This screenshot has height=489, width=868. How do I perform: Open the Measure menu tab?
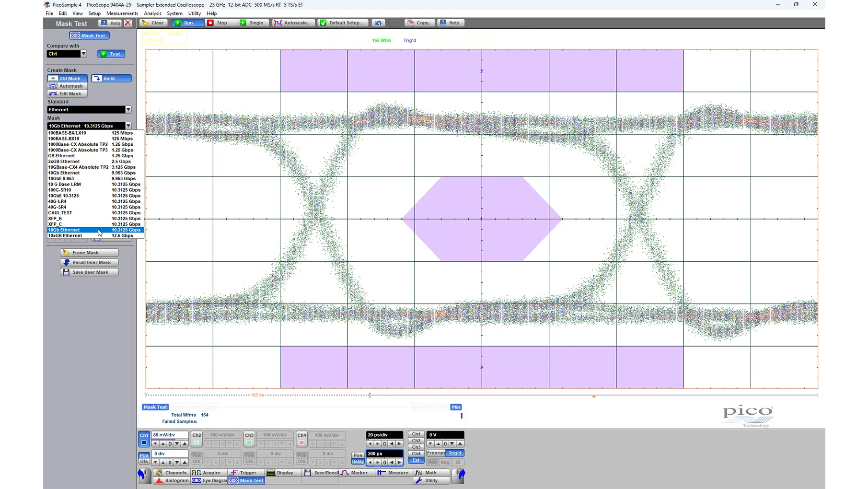point(394,473)
